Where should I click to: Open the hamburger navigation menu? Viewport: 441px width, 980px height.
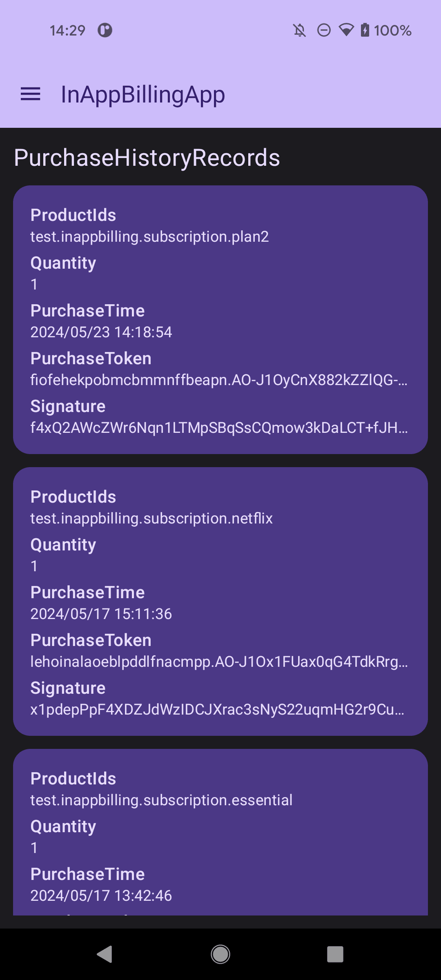point(31,94)
